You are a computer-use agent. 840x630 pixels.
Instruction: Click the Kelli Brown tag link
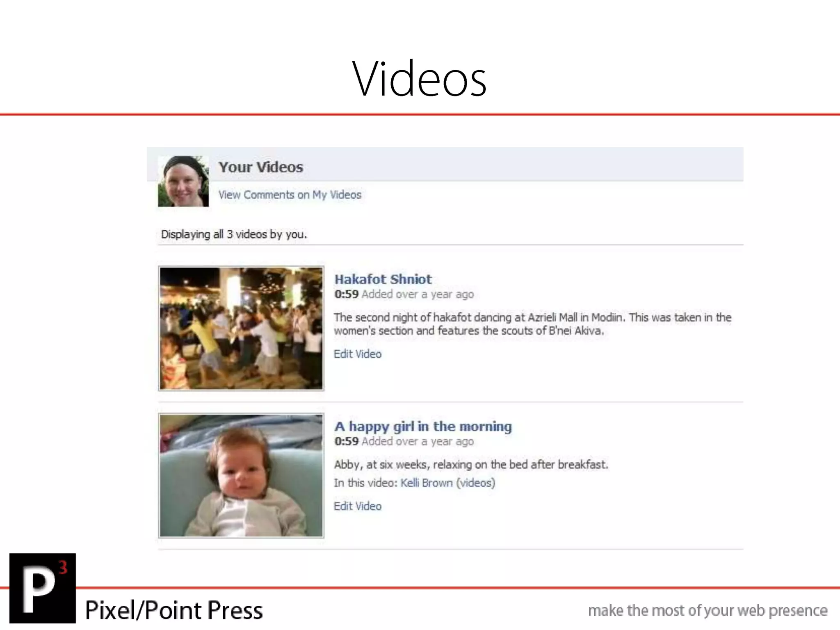tap(427, 483)
